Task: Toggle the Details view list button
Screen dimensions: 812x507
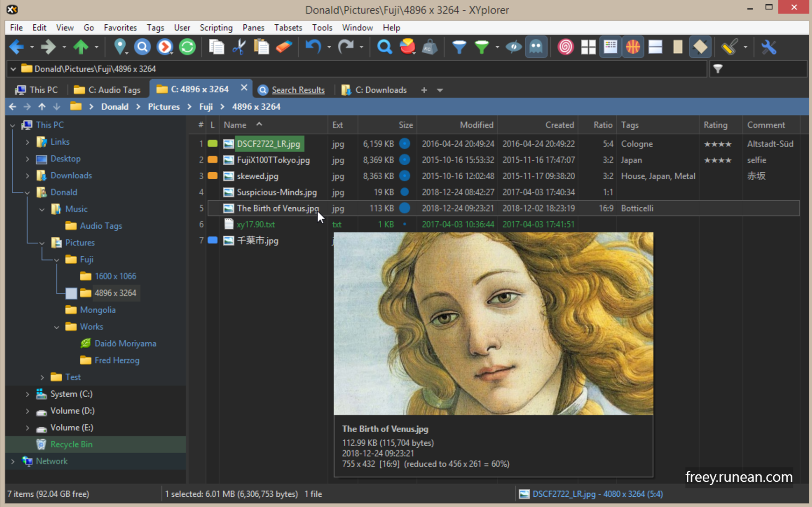Action: click(610, 47)
